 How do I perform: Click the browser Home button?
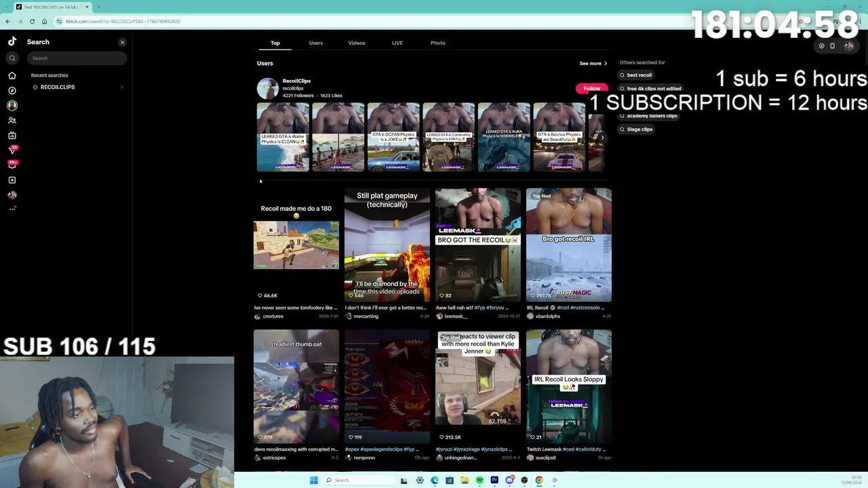coord(45,21)
